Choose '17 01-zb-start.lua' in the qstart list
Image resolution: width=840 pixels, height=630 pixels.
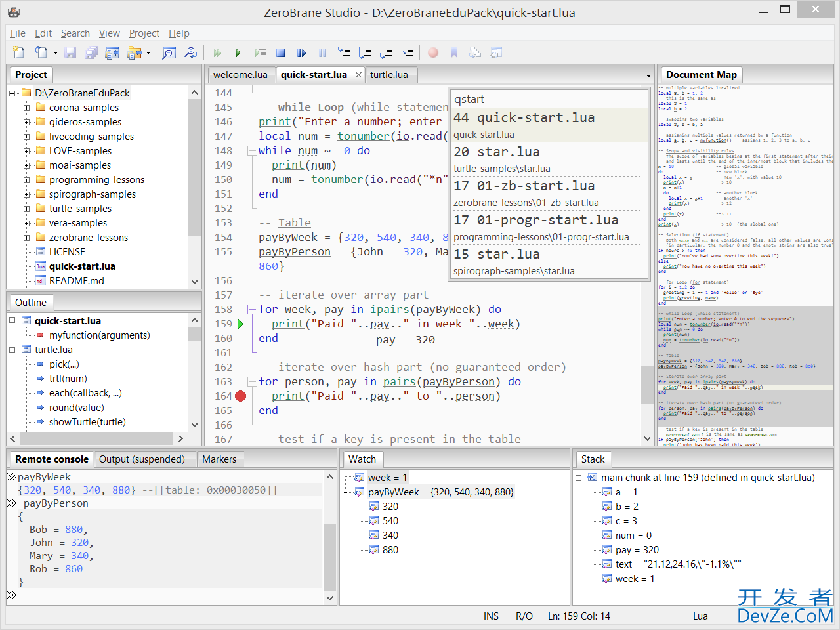(x=547, y=194)
